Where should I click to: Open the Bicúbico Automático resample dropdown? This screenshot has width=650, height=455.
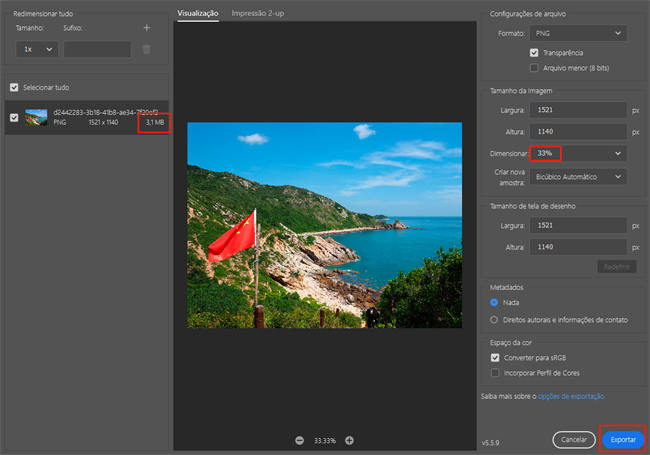click(578, 177)
